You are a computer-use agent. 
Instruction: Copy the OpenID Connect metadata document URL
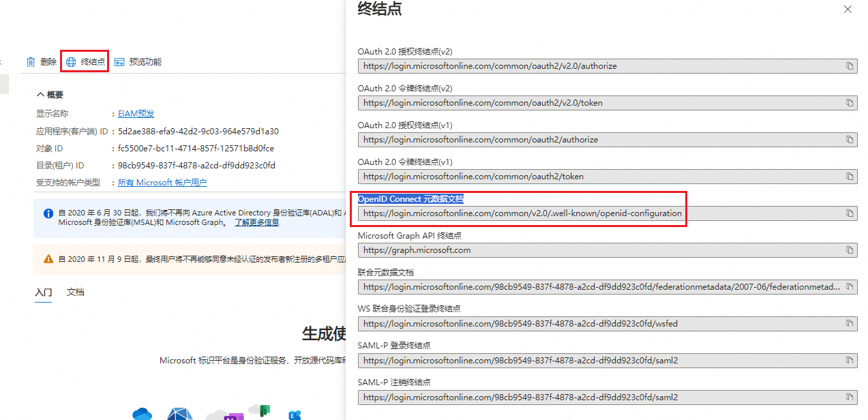[x=850, y=213]
